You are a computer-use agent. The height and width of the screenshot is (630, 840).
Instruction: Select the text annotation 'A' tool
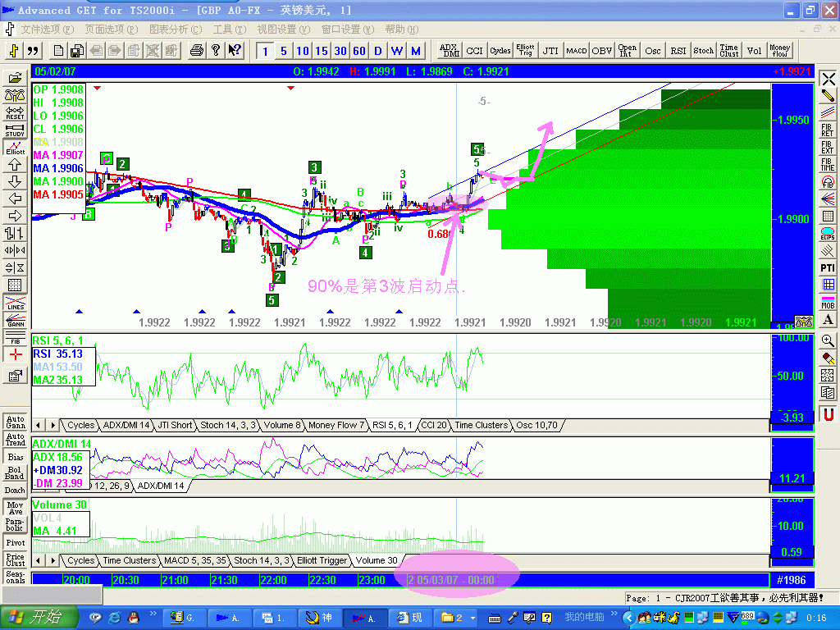pyautogui.click(x=828, y=319)
